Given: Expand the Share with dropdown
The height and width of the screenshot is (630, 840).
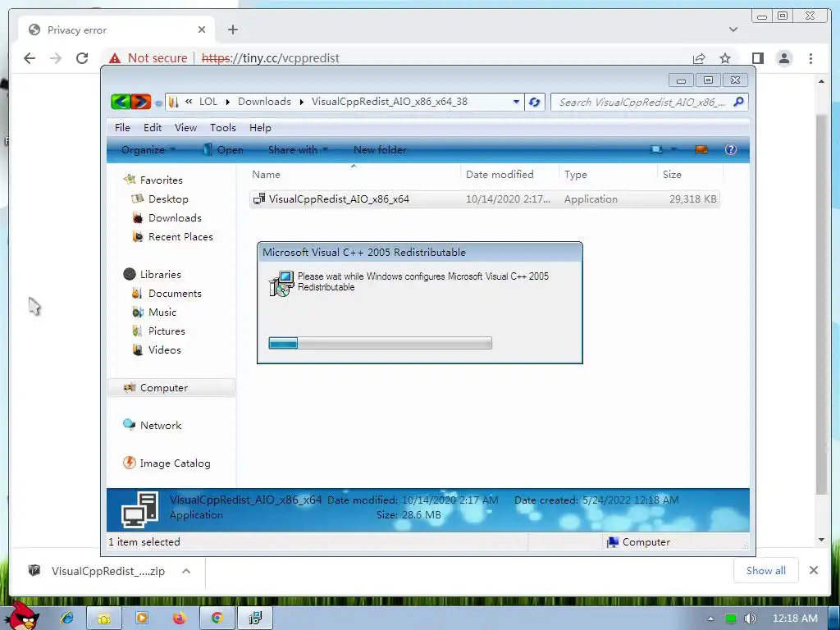Looking at the screenshot, I should coord(298,150).
